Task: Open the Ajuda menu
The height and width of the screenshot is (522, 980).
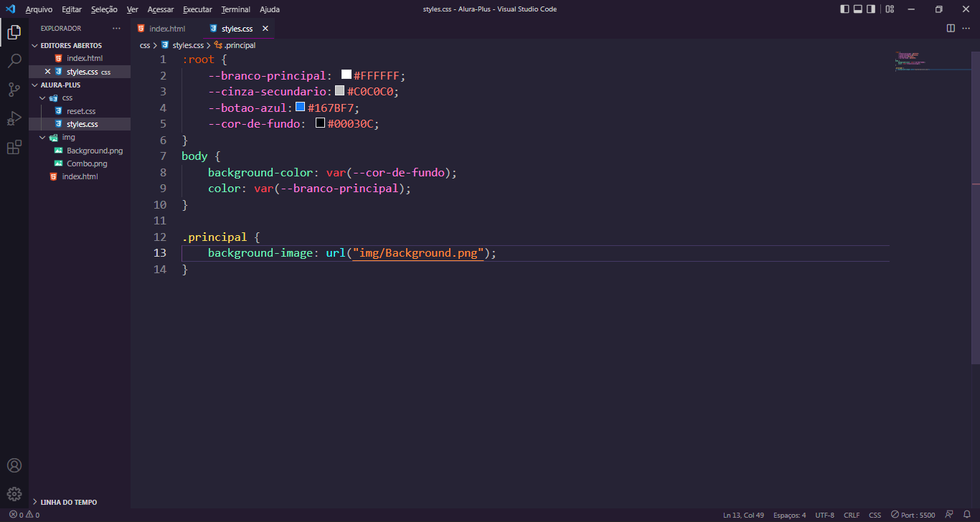Action: click(x=270, y=9)
